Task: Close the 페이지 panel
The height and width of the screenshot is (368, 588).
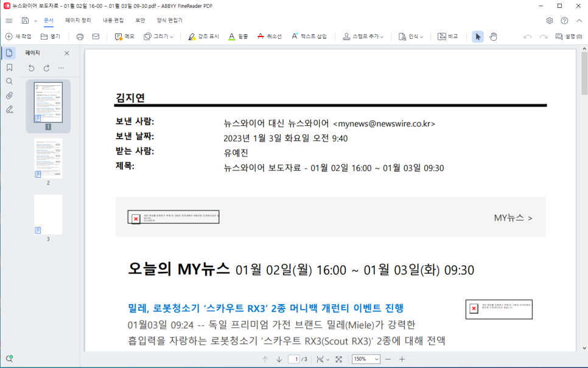Action: tap(67, 53)
